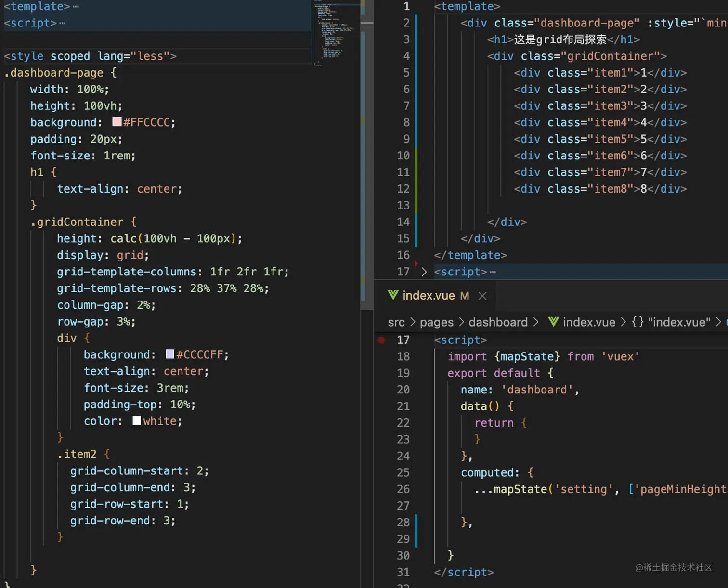Click the 'column-gap: 2%;' declaration
Screen dimensions: 728x588
(x=106, y=305)
